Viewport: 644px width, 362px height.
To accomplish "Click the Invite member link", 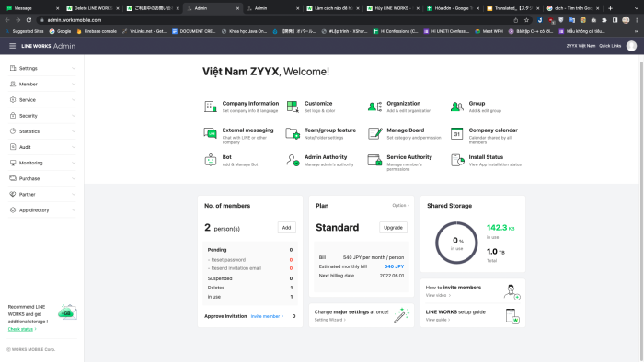I will 267,316.
